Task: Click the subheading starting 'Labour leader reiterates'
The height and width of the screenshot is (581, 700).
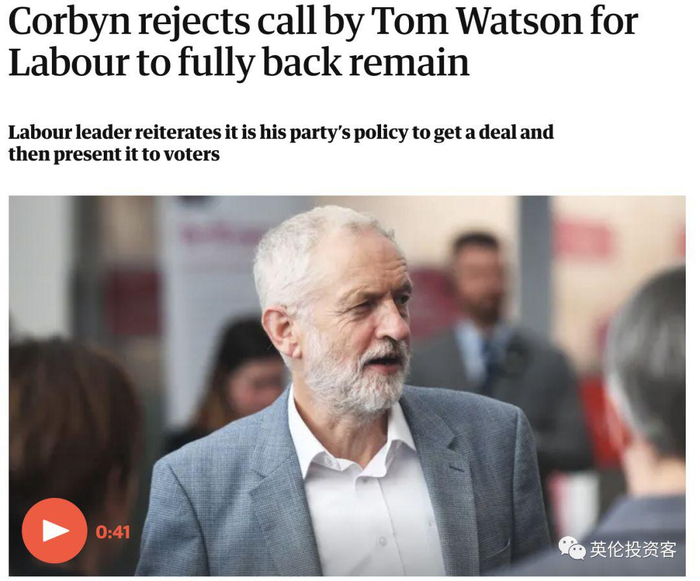Action: coord(281,143)
